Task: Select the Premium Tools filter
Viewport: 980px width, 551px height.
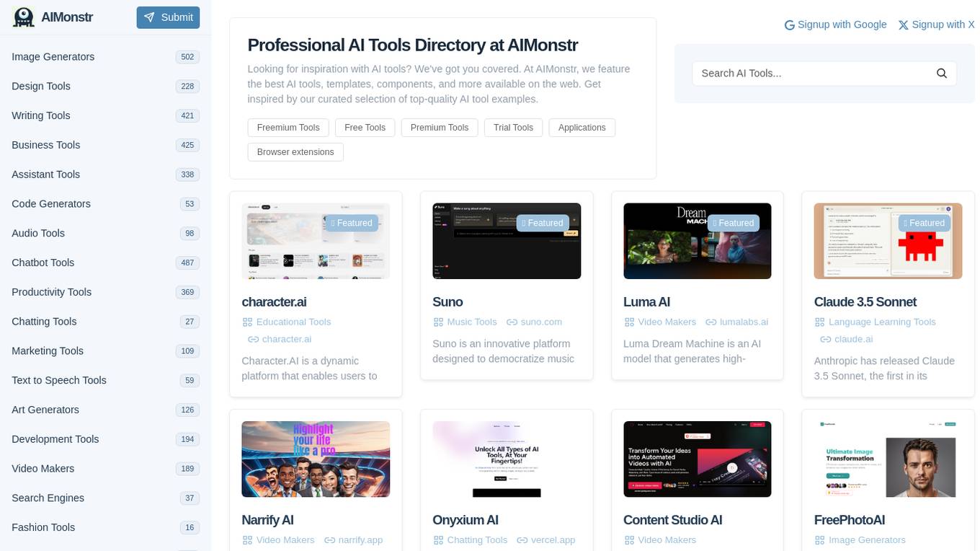Action: coord(440,128)
